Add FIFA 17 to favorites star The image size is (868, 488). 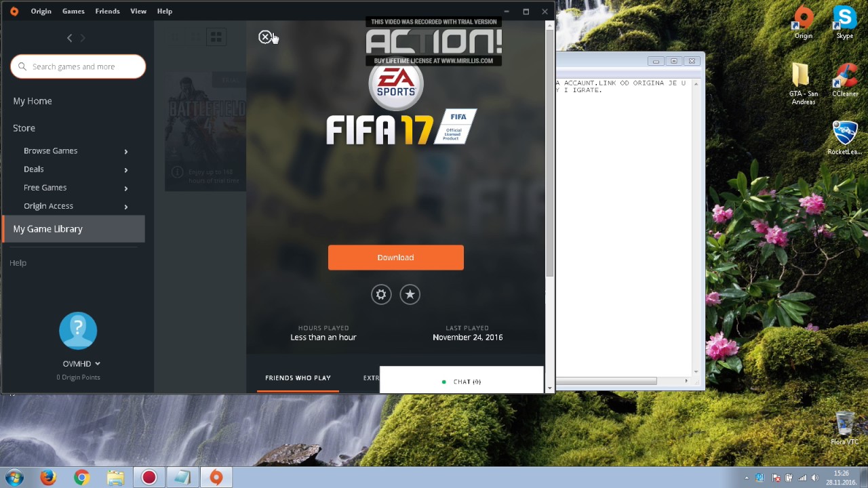tap(410, 294)
